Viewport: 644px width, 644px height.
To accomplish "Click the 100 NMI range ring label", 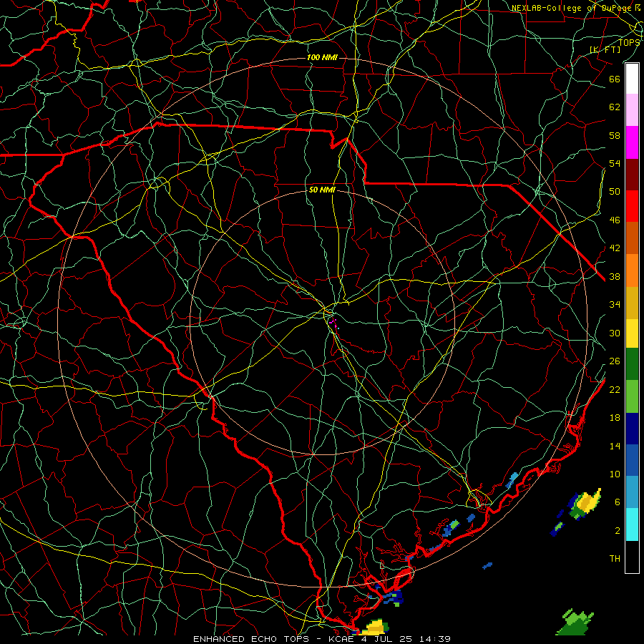I will pos(323,57).
